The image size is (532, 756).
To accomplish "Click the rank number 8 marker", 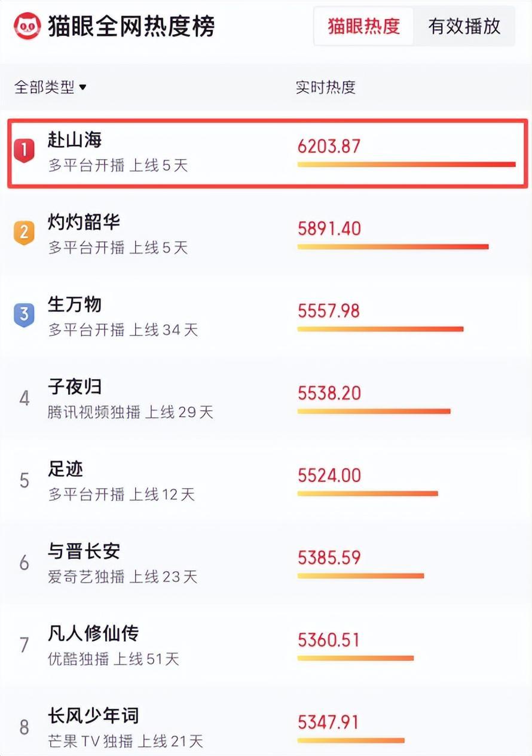I will pos(24,727).
